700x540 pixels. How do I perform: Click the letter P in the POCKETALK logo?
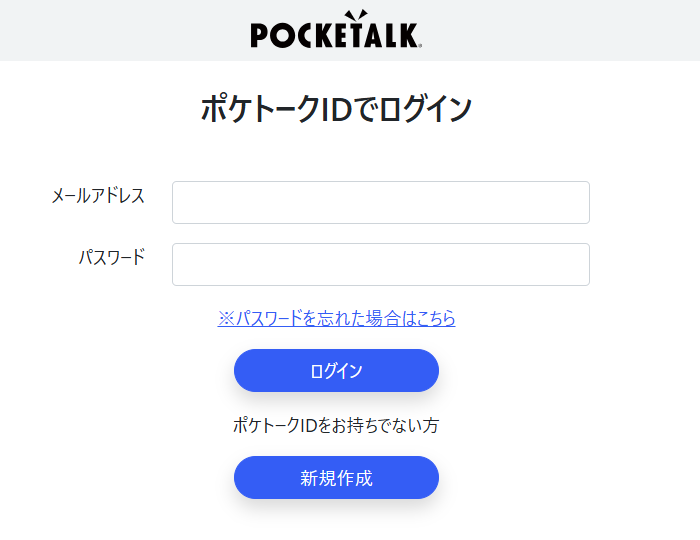[x=259, y=35]
